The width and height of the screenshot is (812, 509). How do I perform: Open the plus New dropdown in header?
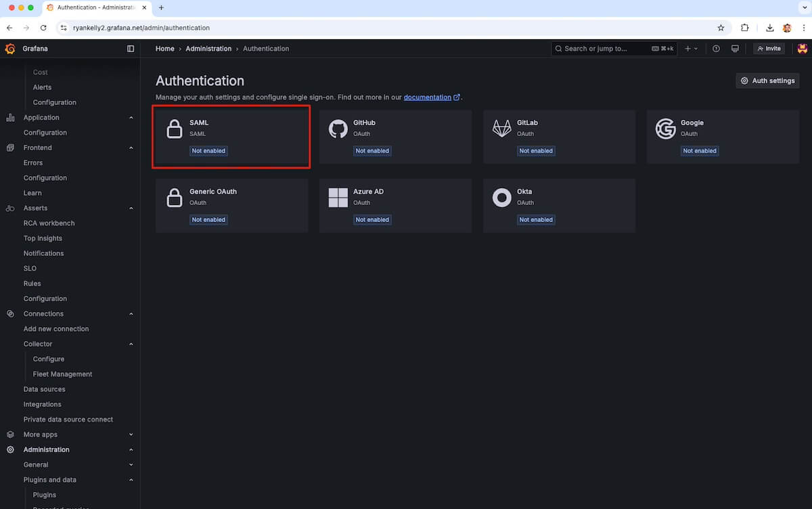coord(691,49)
